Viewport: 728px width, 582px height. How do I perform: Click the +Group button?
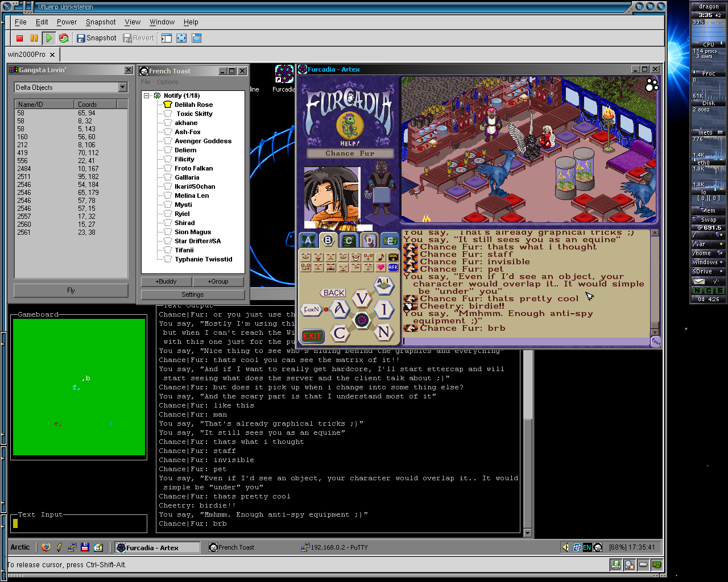218,281
